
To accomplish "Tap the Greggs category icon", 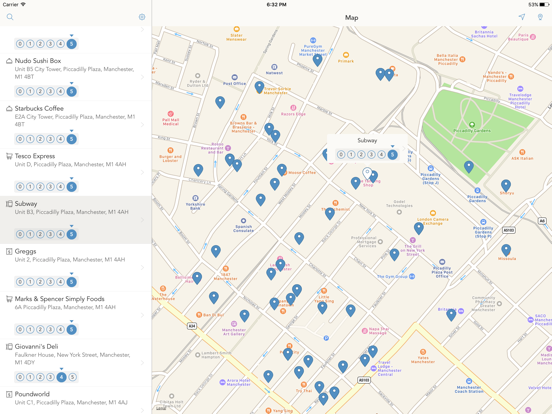I will point(9,251).
